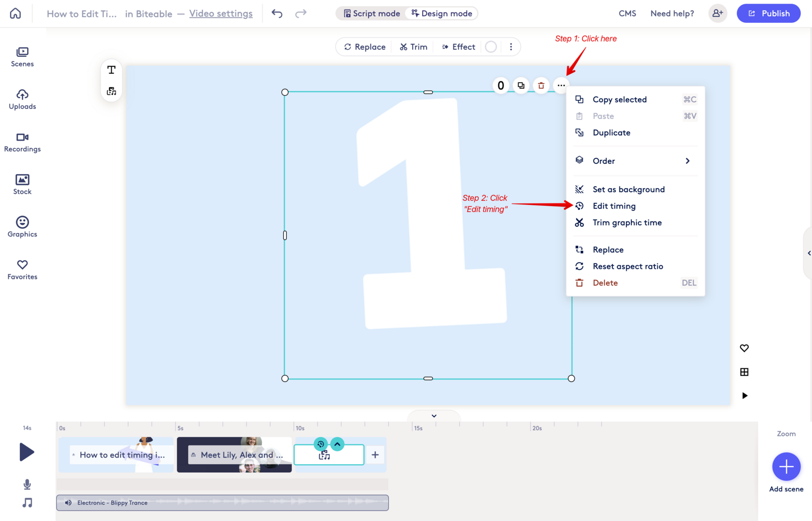812x521 pixels.
Task: Switch to Design mode
Action: click(442, 13)
